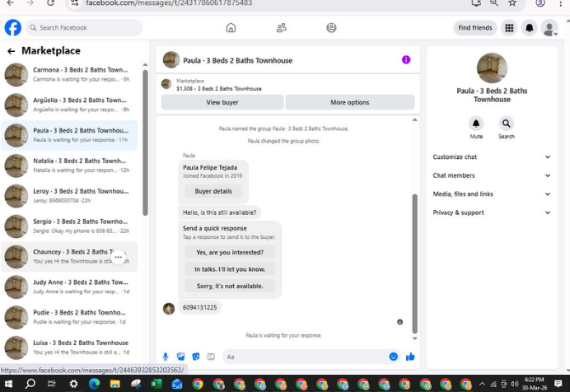Reload the page with browser refresh icon
Screen dimensions: 570x392
[x=50, y=3]
